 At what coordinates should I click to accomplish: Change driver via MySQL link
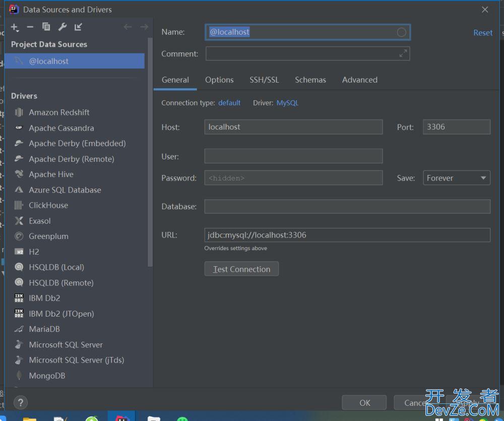[x=287, y=103]
